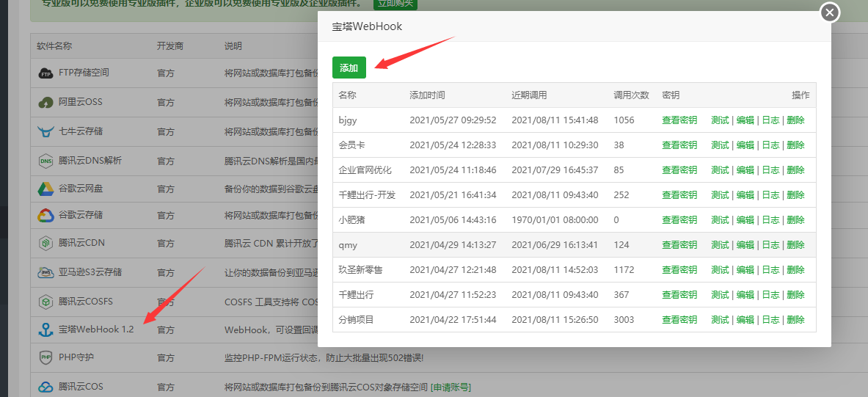Open the log for 分销项目
The width and height of the screenshot is (868, 397).
click(770, 319)
